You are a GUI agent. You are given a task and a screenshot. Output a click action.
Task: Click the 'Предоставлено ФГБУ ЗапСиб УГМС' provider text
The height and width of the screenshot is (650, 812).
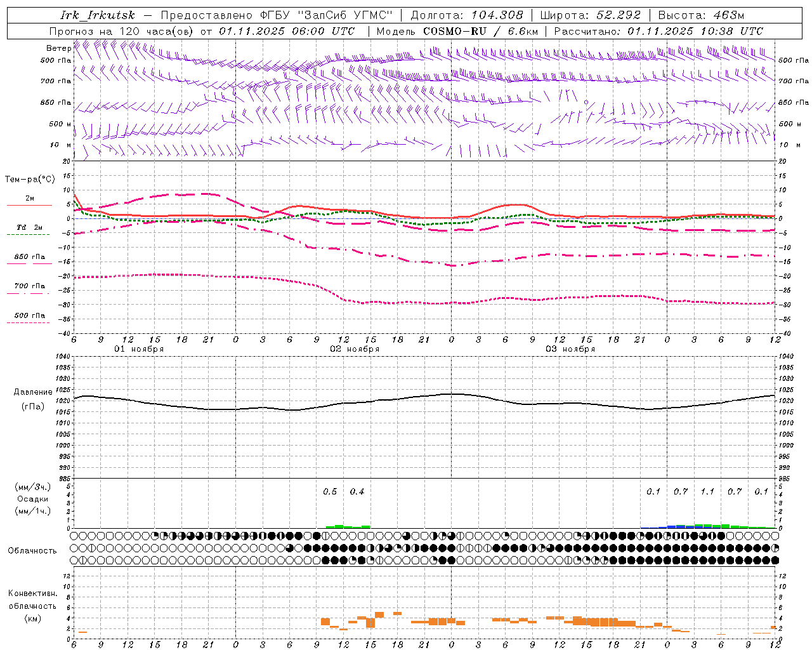point(277,15)
